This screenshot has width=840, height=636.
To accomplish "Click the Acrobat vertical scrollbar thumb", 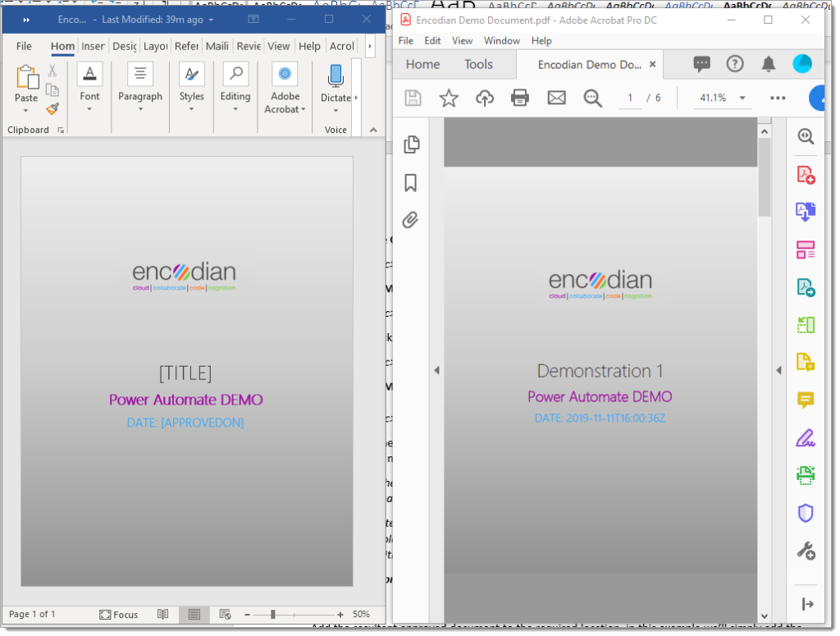I will coord(765,176).
